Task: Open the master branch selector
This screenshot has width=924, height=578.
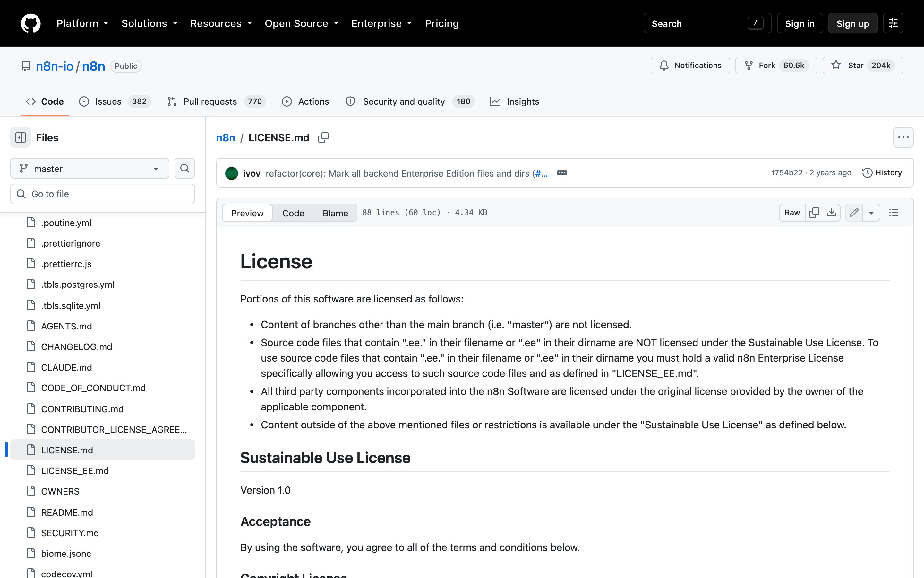Action: pyautogui.click(x=90, y=168)
